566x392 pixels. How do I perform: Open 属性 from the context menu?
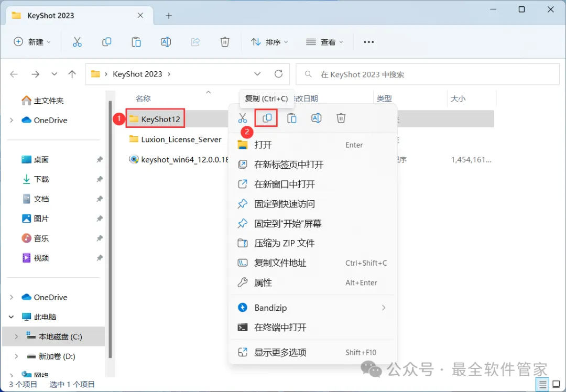(312, 282)
